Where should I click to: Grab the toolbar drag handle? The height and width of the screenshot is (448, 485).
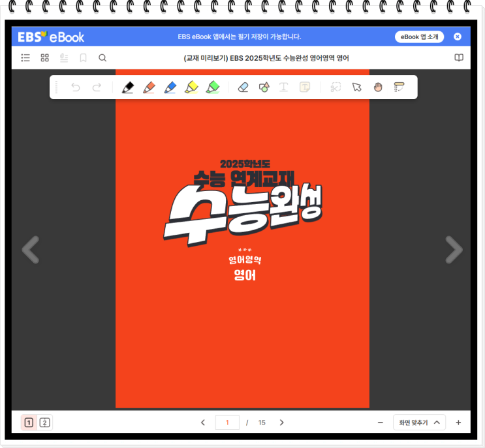pyautogui.click(x=56, y=87)
